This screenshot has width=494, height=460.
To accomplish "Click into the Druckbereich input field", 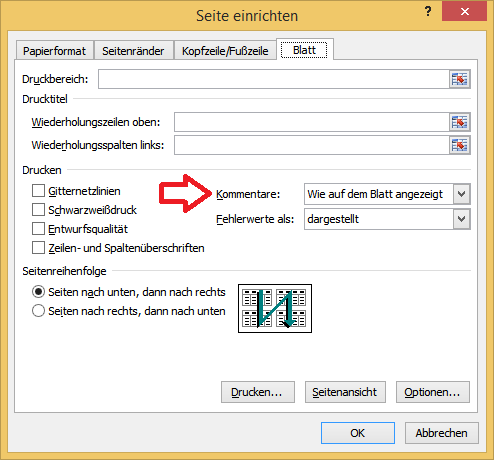I will pyautogui.click(x=274, y=79).
